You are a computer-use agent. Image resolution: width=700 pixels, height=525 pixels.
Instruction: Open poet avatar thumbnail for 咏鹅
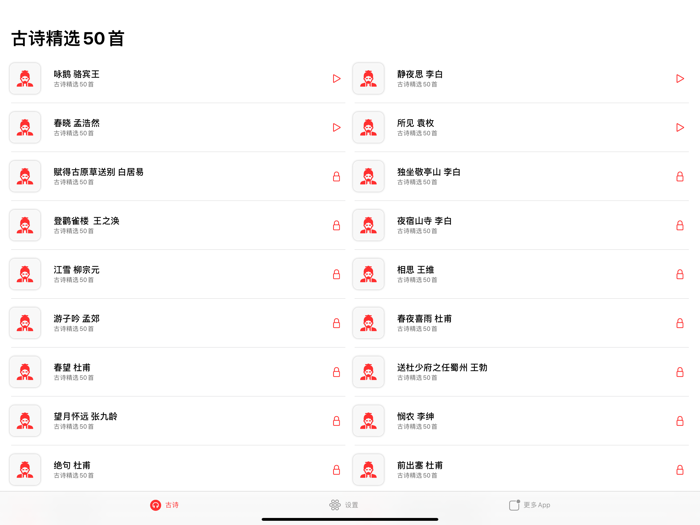[x=25, y=79]
